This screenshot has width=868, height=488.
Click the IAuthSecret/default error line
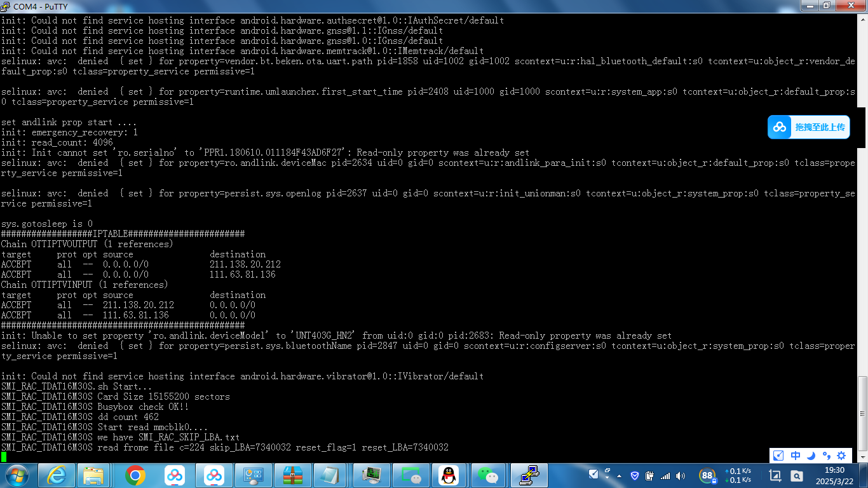(x=252, y=20)
